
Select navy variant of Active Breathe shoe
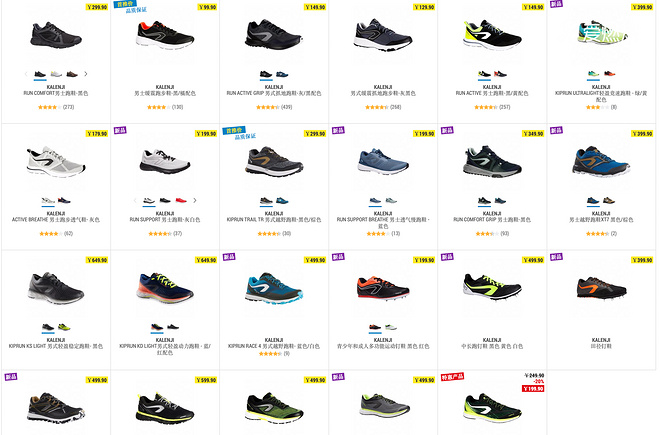[x=64, y=200]
